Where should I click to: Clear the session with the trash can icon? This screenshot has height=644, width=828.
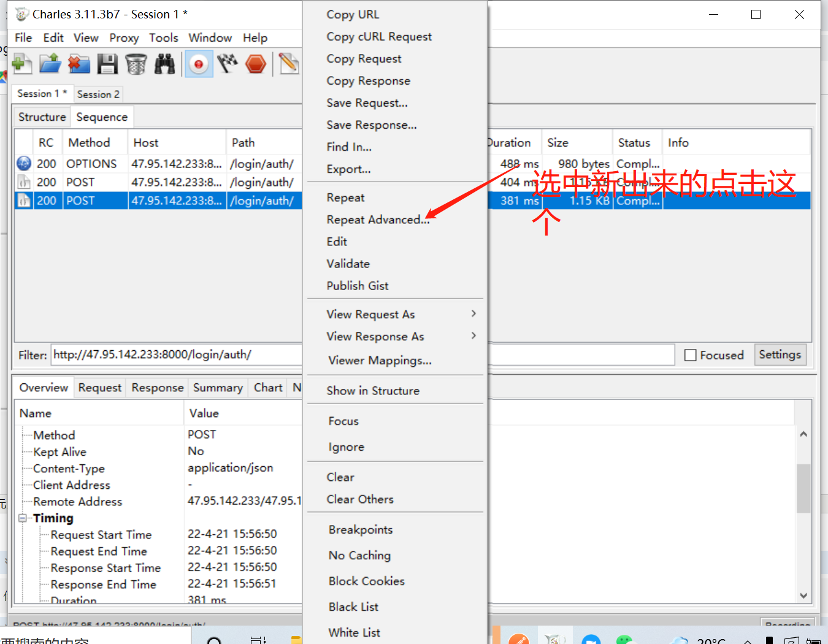[136, 64]
